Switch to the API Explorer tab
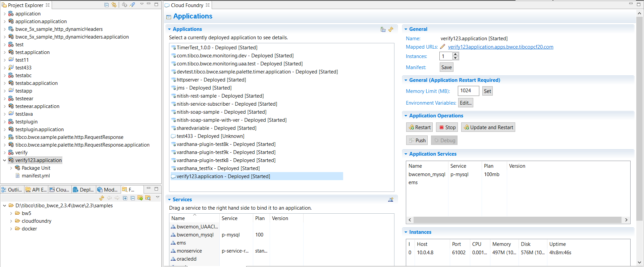Image resolution: width=644 pixels, height=267 pixels. click(36, 190)
